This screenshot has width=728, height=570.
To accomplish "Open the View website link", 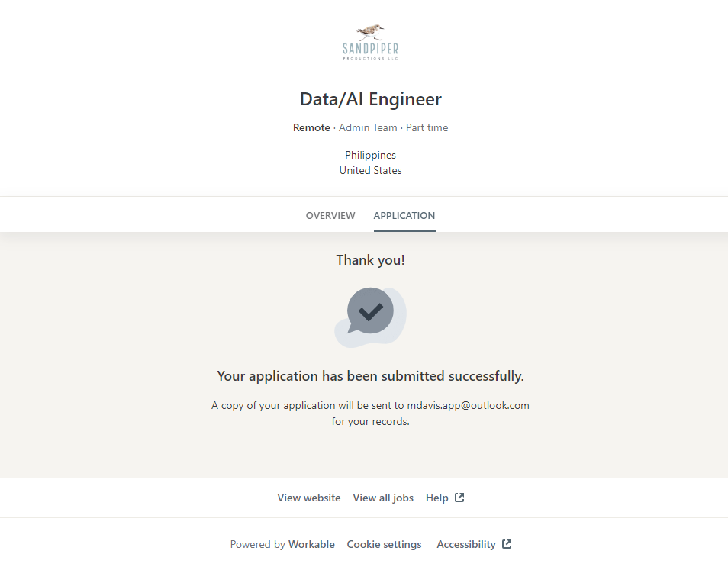I will pyautogui.click(x=308, y=498).
